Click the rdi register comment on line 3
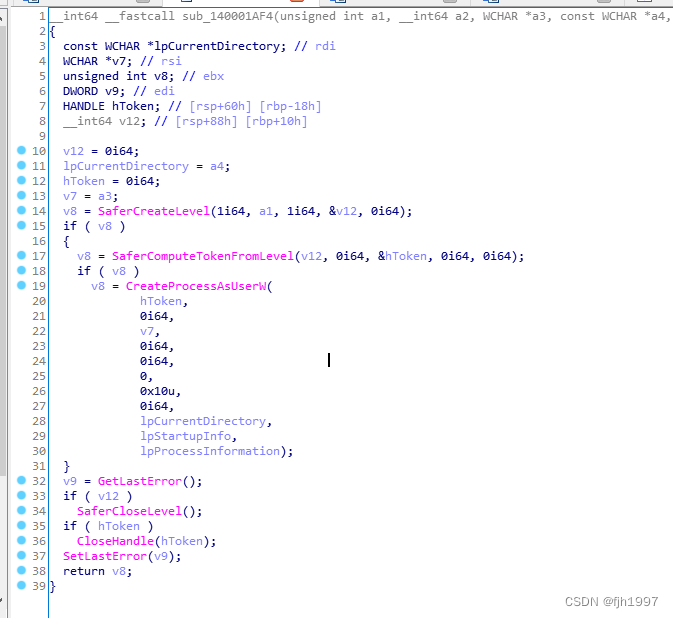673x618 pixels. pyautogui.click(x=325, y=46)
